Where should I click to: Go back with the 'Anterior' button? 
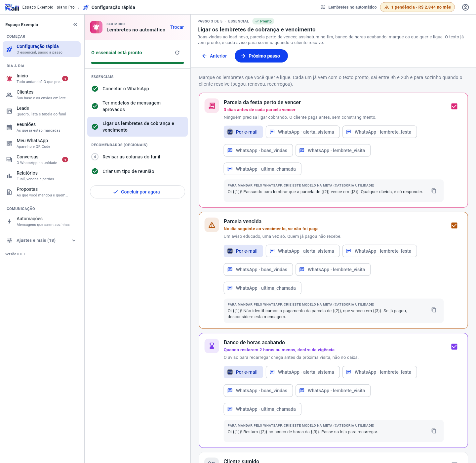214,56
